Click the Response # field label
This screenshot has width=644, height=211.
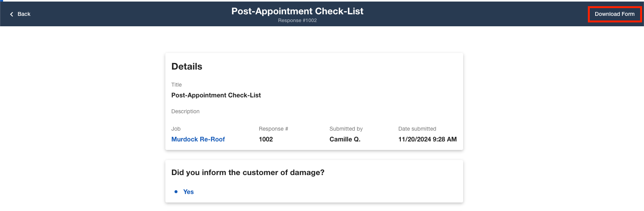[x=273, y=129]
